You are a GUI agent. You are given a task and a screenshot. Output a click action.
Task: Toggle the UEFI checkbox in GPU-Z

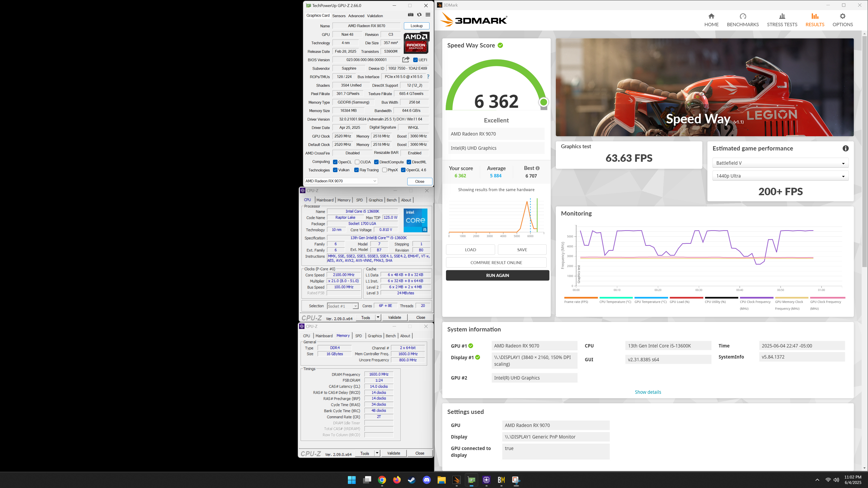[x=415, y=60]
